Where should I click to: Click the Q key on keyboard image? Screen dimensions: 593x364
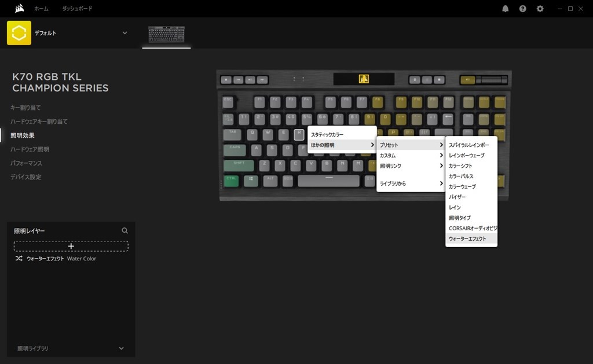252,134
